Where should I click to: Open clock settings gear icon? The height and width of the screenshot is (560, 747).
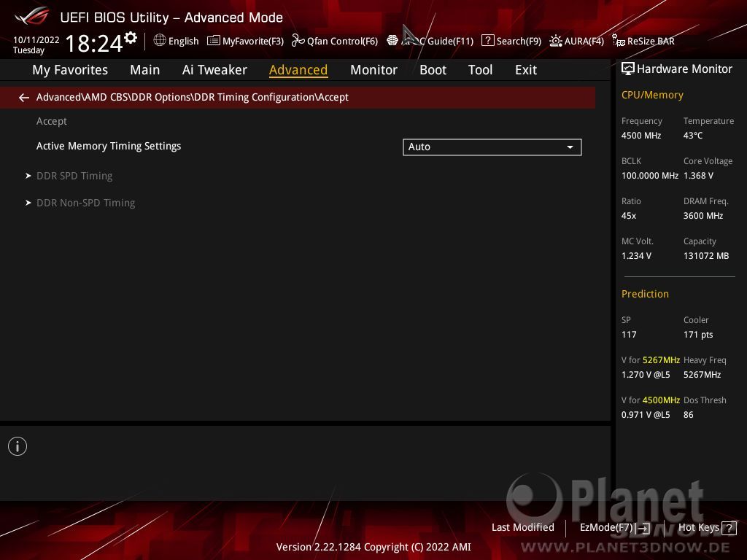click(x=131, y=38)
